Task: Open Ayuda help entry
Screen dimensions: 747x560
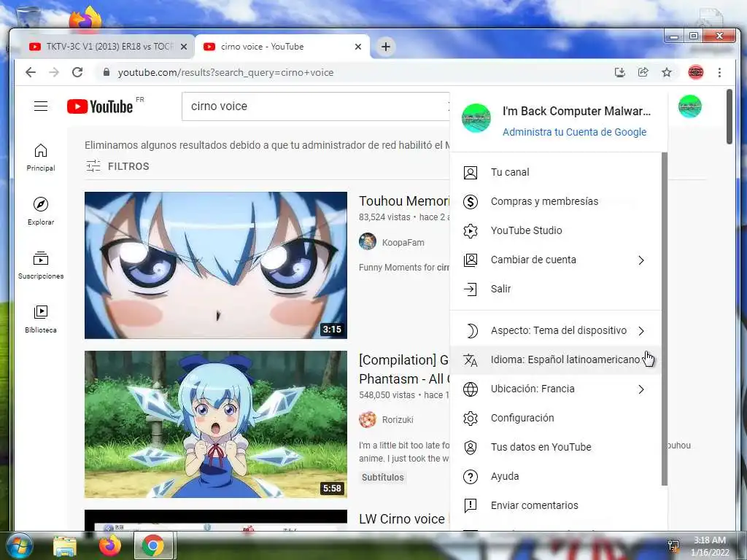Action: (x=556, y=476)
